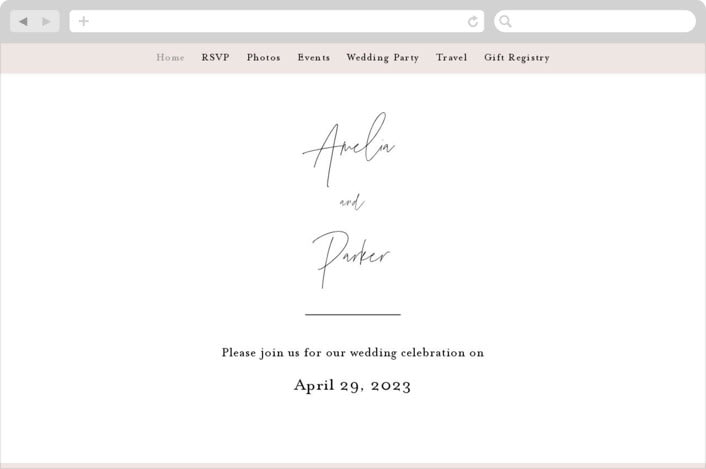Open the RSVP page

(215, 58)
